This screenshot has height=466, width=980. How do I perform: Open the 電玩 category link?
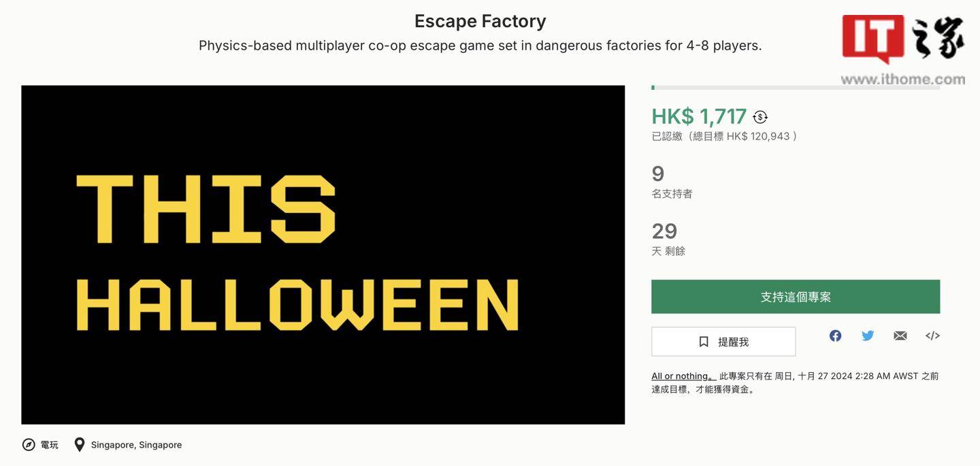pyautogui.click(x=50, y=445)
